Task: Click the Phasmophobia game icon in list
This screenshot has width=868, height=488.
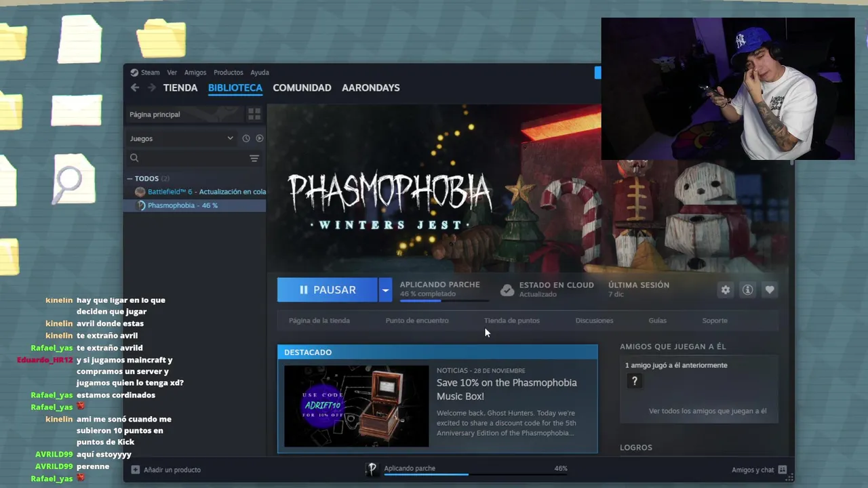Action: tap(140, 205)
